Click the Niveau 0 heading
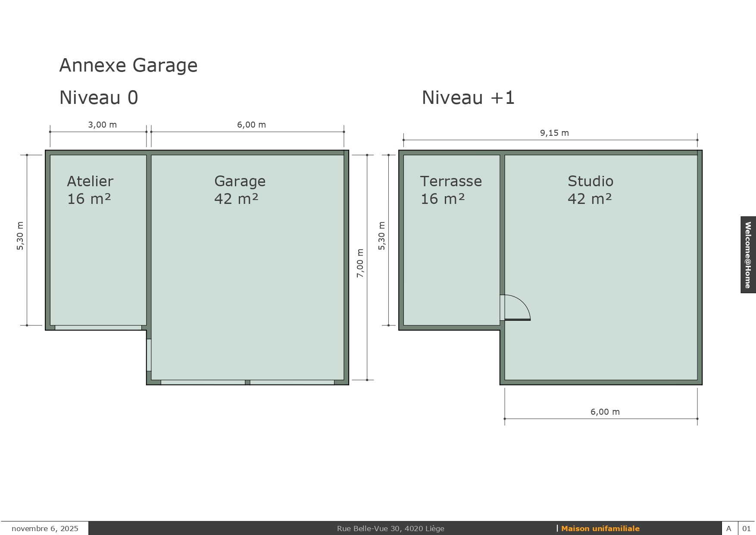The height and width of the screenshot is (535, 756). coord(99,98)
